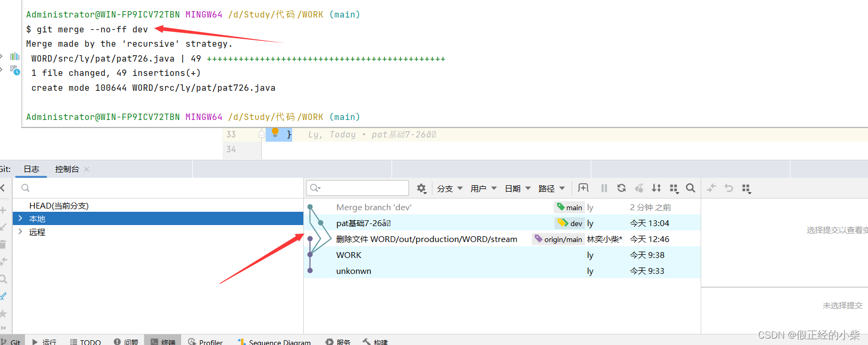
Task: Open the Git tool window button
Action: [11, 342]
